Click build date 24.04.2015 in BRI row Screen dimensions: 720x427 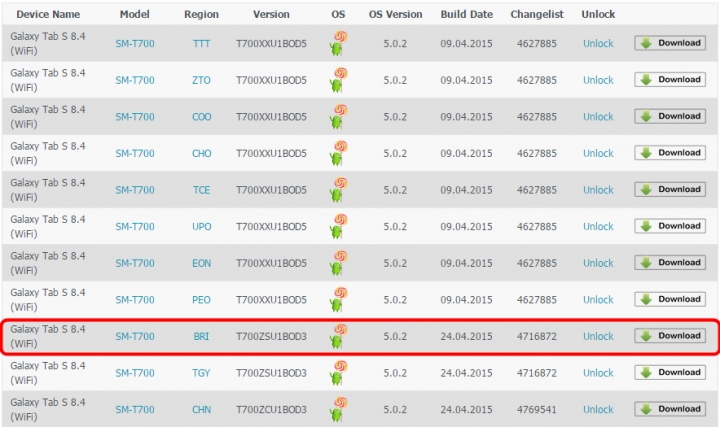tap(466, 337)
